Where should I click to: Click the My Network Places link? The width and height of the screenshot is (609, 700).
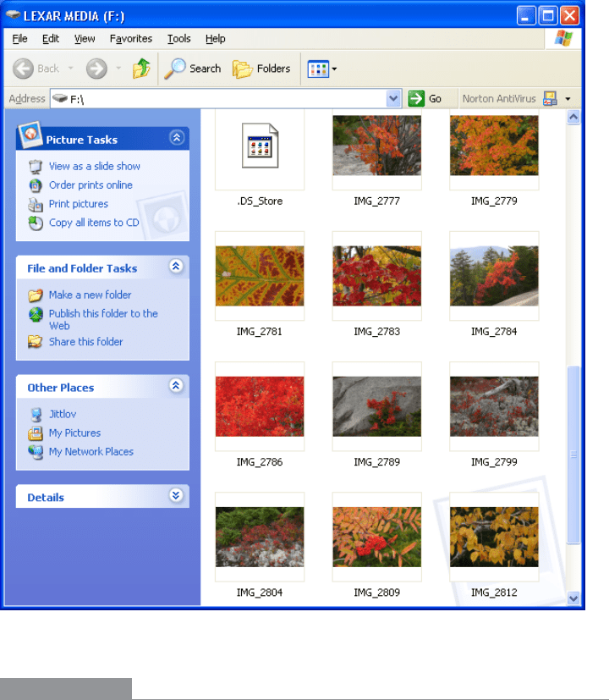[x=91, y=452]
